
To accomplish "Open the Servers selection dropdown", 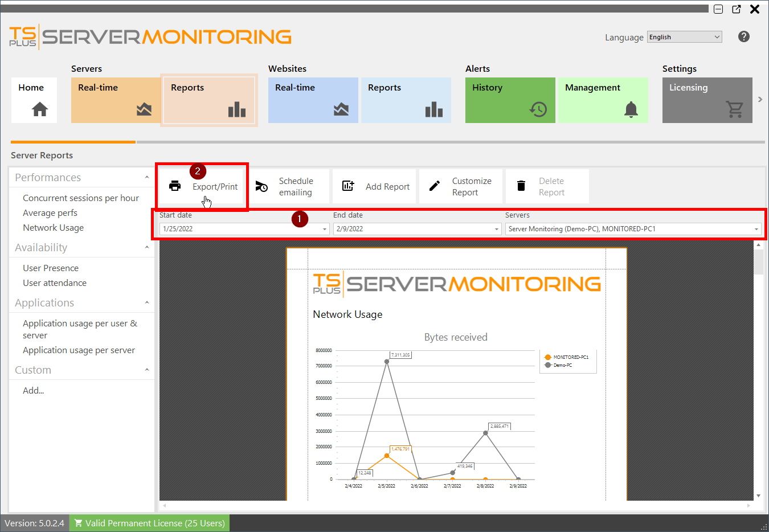I will pyautogui.click(x=757, y=228).
